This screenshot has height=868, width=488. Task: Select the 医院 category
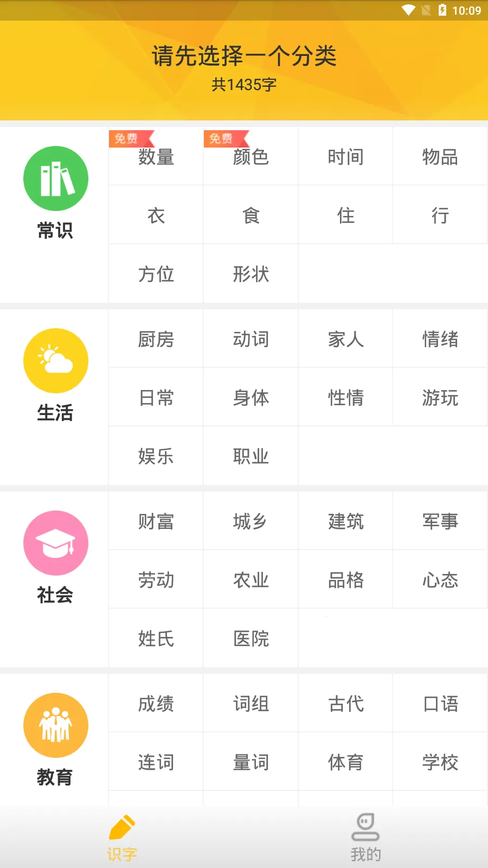click(251, 639)
